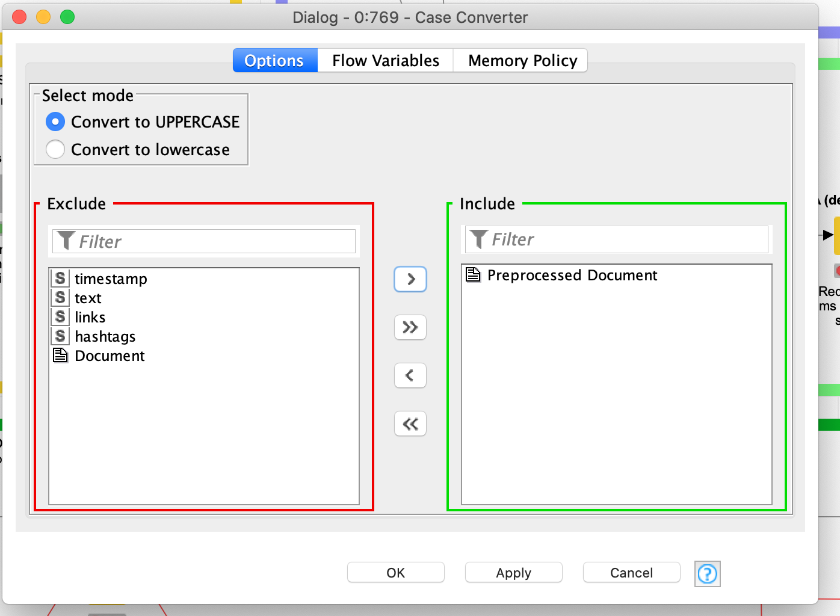This screenshot has width=840, height=616.
Task: Select the links column in Exclude list
Action: point(90,317)
